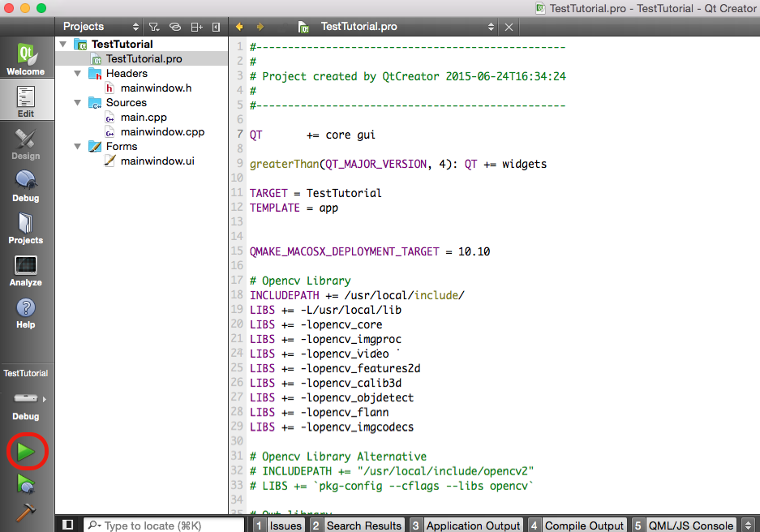The height and width of the screenshot is (532, 760).
Task: Switch to Edit mode
Action: click(26, 101)
